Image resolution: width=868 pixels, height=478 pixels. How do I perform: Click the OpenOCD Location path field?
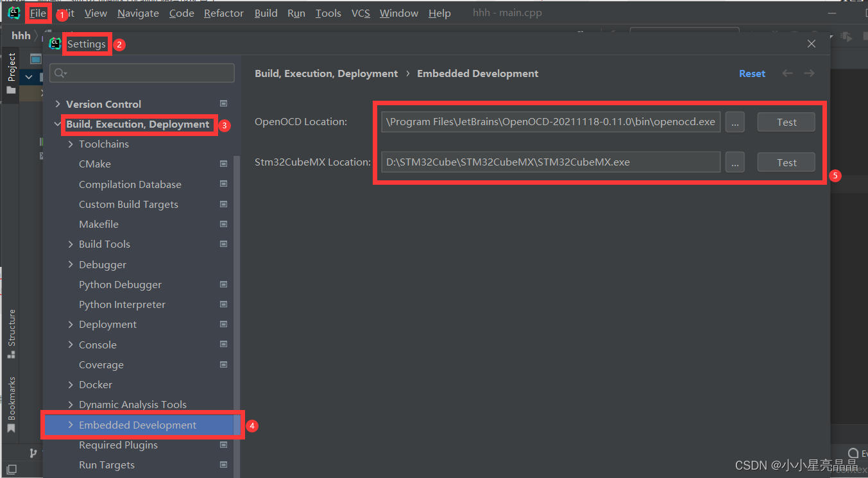pos(550,122)
